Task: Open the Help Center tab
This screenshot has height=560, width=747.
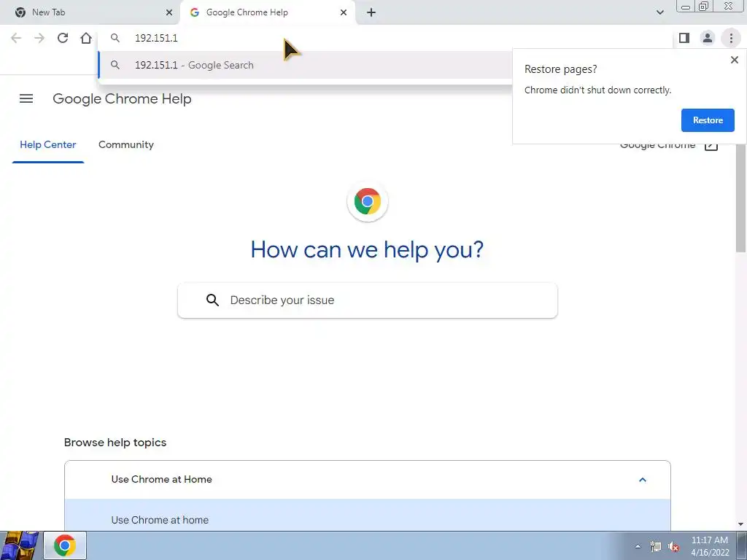Action: coord(48,145)
